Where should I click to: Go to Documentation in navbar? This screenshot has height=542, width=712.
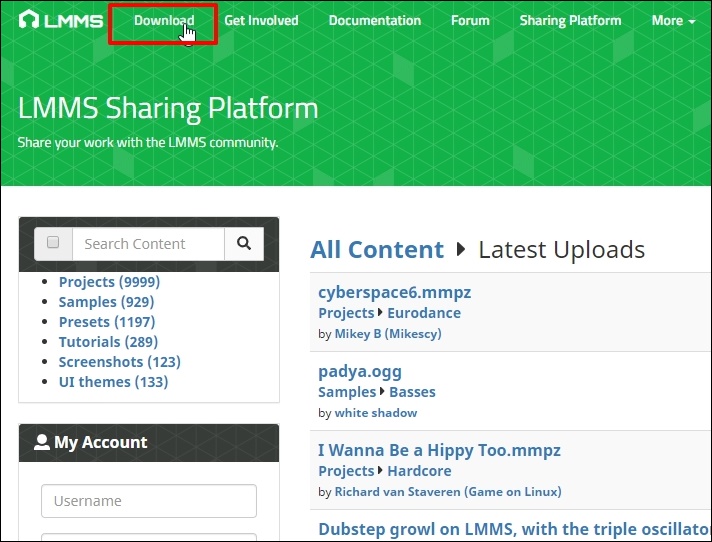pos(375,20)
